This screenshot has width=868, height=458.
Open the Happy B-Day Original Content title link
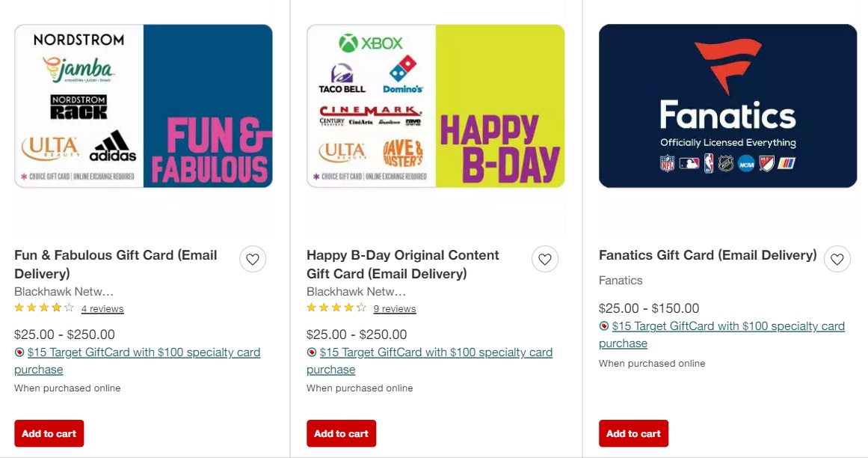click(402, 263)
